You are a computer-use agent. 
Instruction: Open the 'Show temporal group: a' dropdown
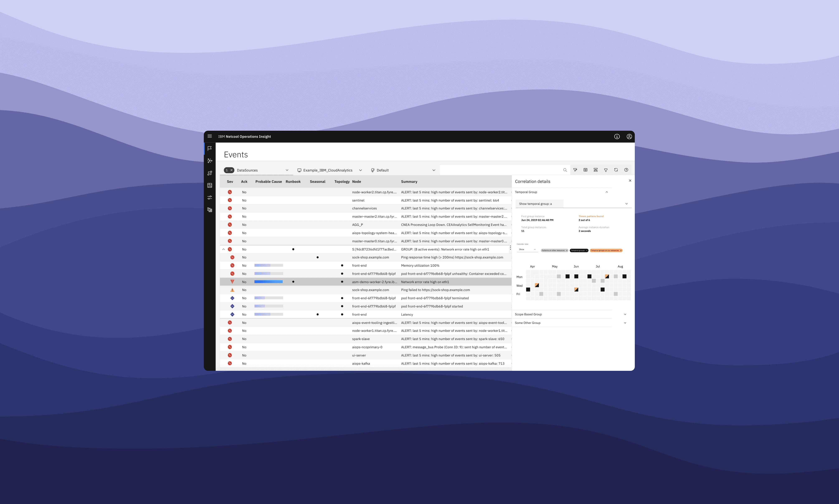coord(573,204)
